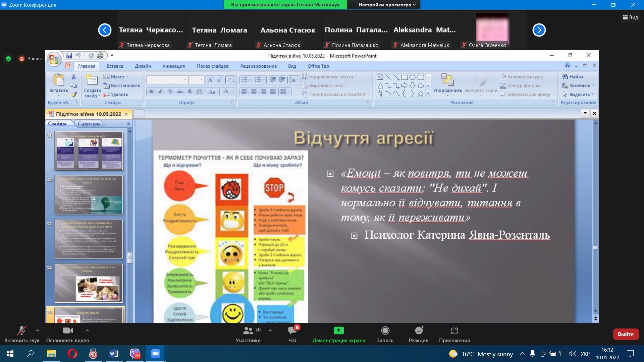Expand audio options arrow next to microphone
The image size is (644, 362).
point(38,330)
